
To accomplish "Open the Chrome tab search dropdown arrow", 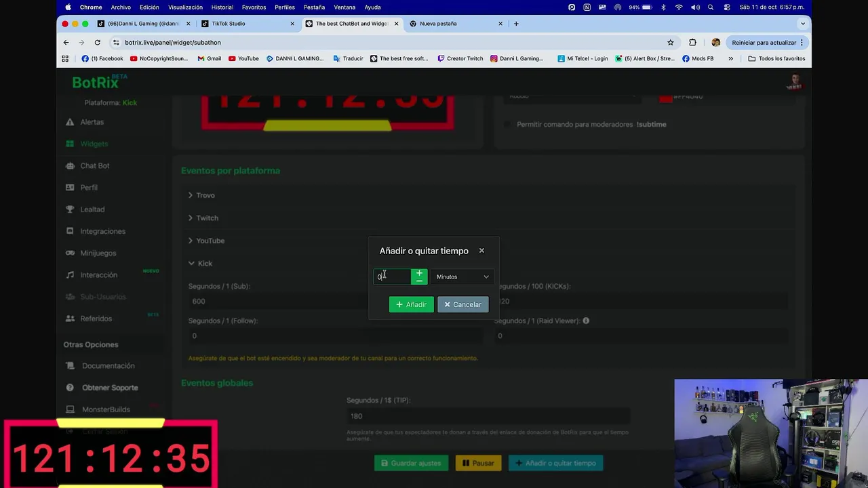I will 803,24.
